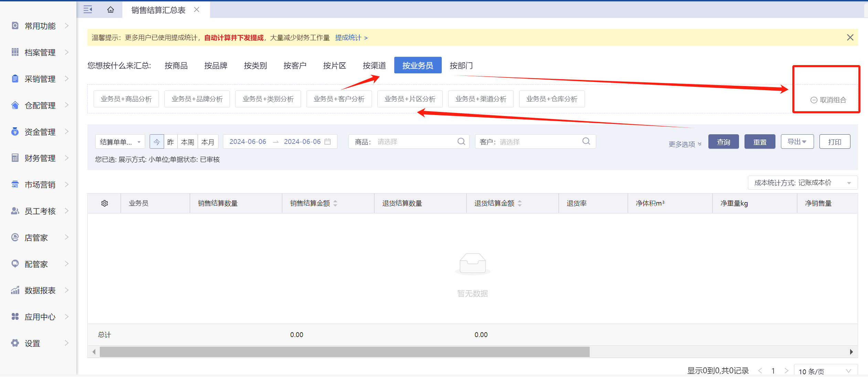The width and height of the screenshot is (868, 377).
Task: Expand 更多选项 filters
Action: point(685,144)
